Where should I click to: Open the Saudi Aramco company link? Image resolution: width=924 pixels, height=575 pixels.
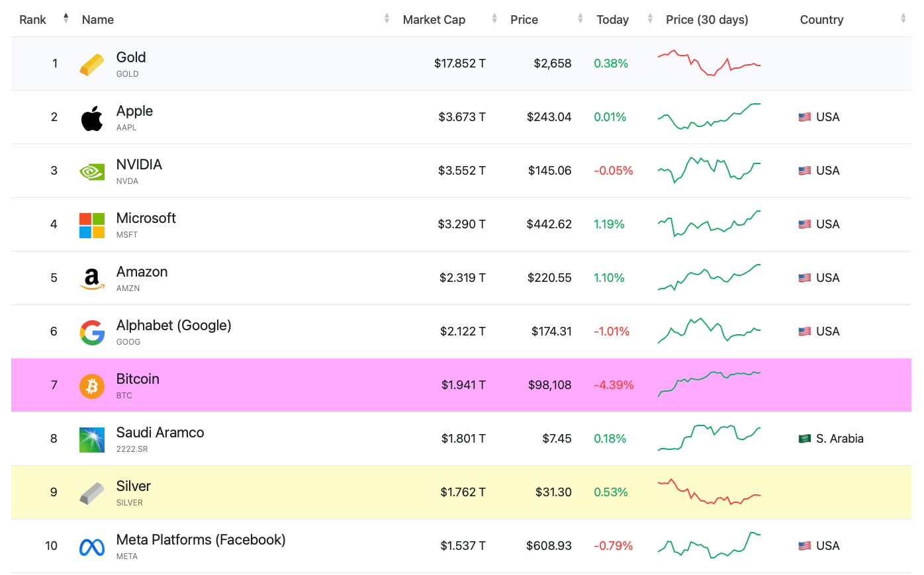point(160,433)
